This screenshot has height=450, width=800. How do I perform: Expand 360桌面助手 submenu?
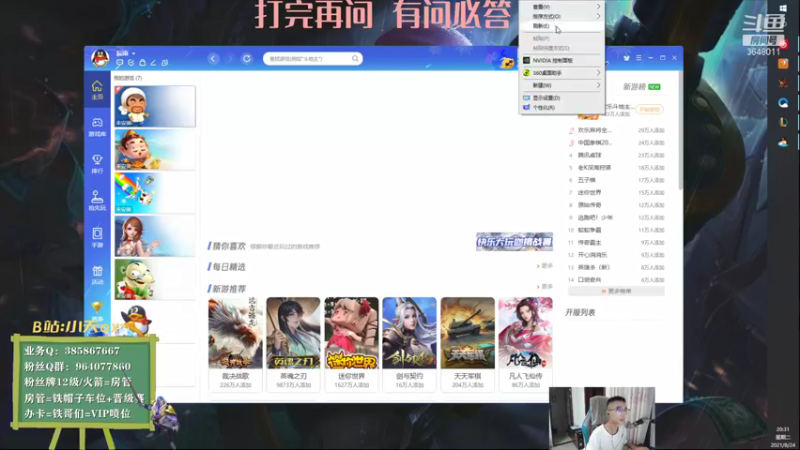point(562,73)
